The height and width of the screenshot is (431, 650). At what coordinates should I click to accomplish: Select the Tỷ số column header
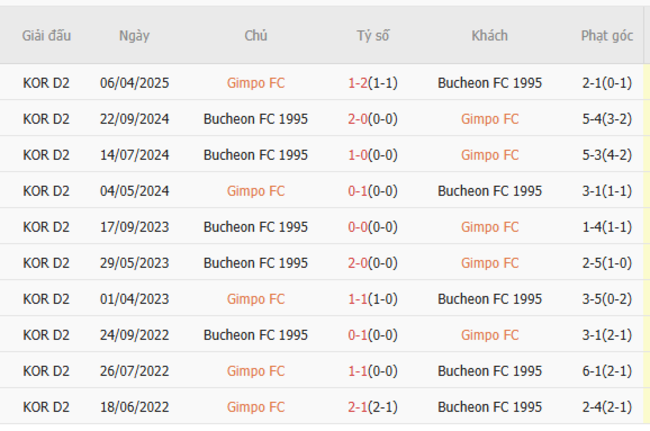point(373,35)
